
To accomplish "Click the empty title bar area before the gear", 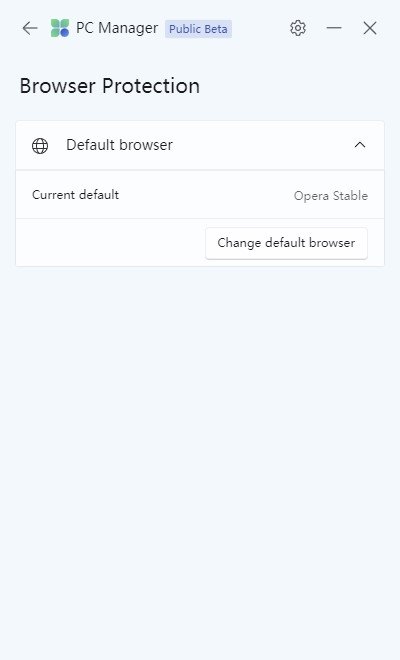I will pos(260,28).
